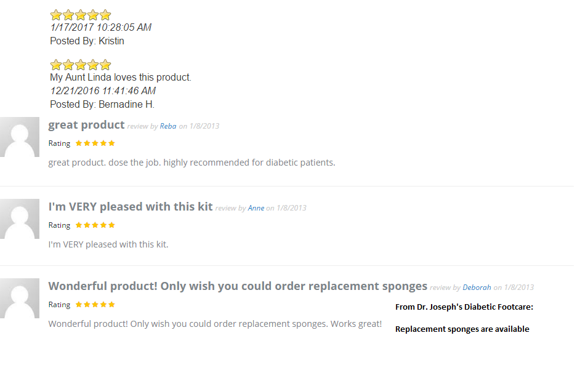Click the rating stars in Deborah's review

pyautogui.click(x=95, y=305)
